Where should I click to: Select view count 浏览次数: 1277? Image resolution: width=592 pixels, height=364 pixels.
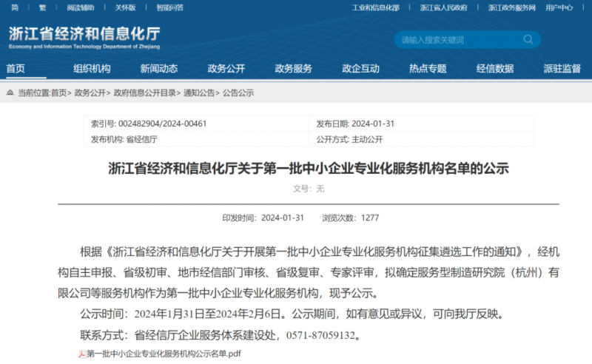click(x=350, y=218)
